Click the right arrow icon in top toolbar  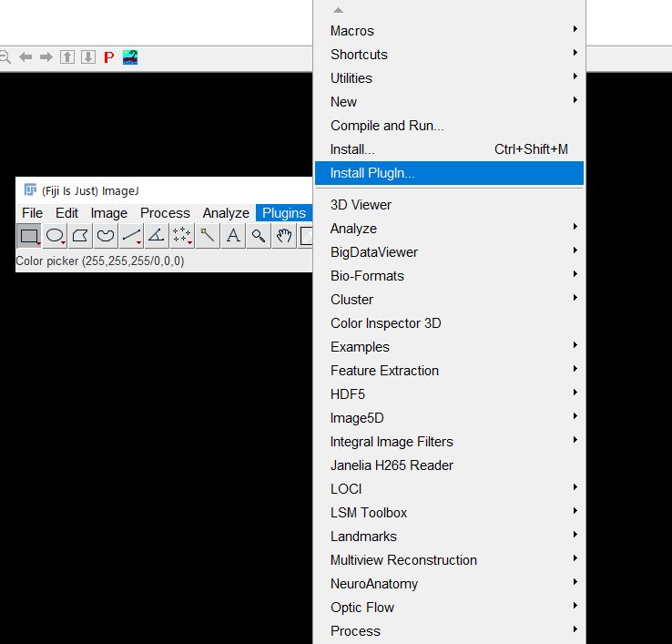pyautogui.click(x=46, y=57)
